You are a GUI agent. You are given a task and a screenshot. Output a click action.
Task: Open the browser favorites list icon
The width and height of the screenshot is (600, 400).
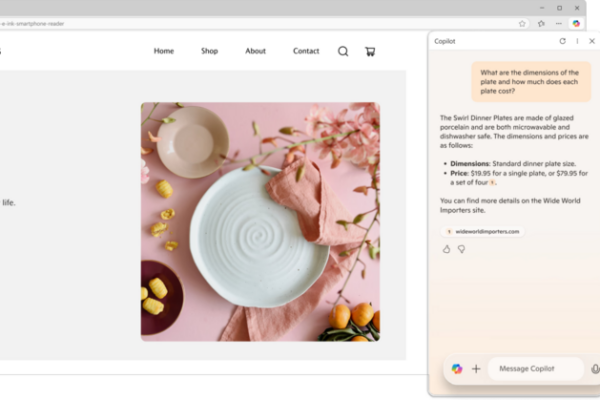coord(541,24)
